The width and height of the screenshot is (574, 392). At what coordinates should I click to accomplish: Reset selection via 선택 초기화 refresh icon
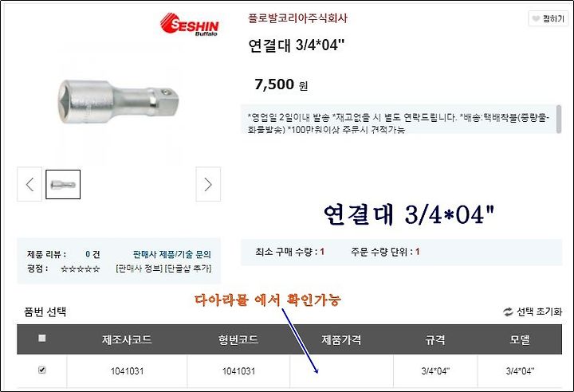click(x=508, y=312)
